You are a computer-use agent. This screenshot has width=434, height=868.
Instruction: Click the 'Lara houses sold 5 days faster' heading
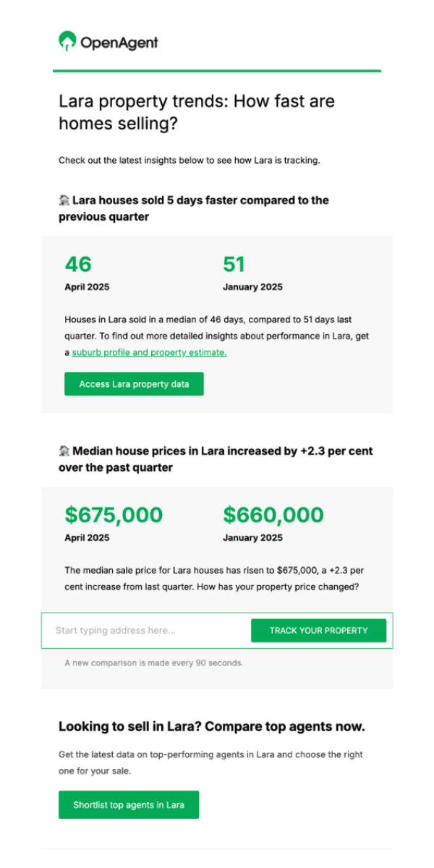tap(194, 208)
